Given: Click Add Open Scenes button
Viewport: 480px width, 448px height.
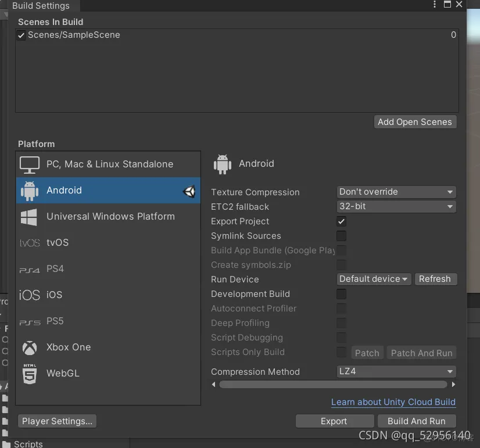Looking at the screenshot, I should pos(415,122).
